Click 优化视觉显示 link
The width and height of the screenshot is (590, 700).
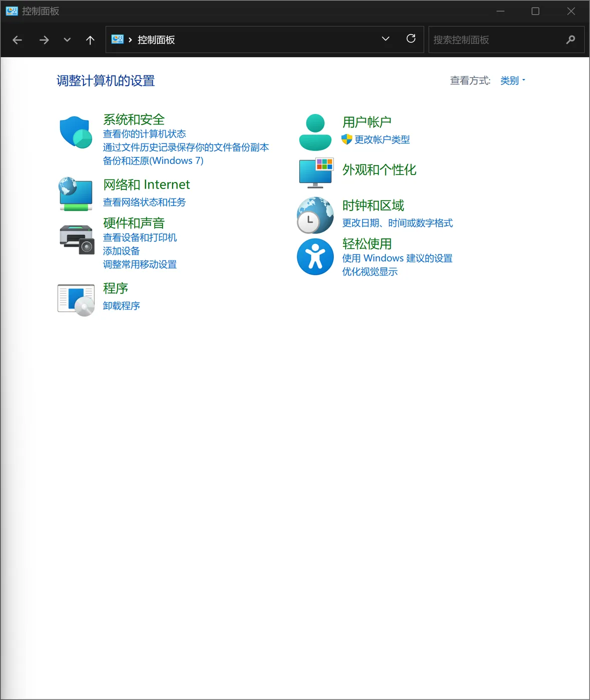pos(370,271)
